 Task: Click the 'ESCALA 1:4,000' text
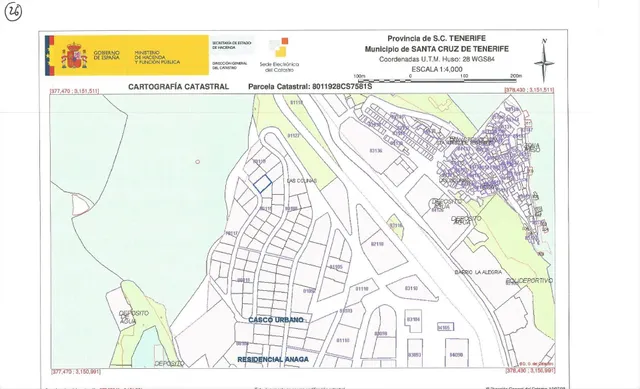tap(437, 69)
